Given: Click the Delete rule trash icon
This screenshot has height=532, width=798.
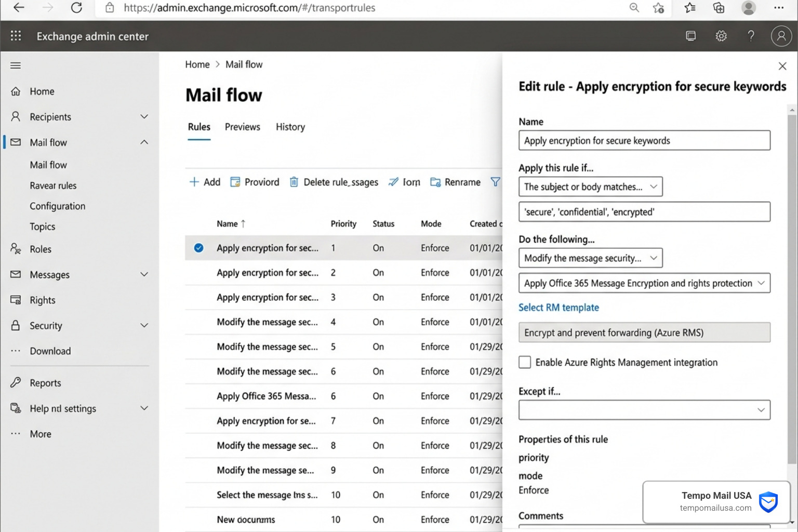Looking at the screenshot, I should pos(294,182).
